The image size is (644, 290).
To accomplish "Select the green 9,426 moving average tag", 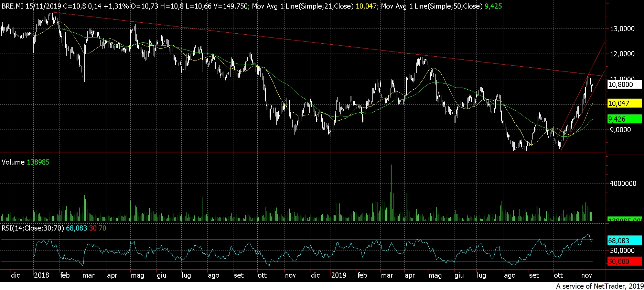I will [x=624, y=119].
